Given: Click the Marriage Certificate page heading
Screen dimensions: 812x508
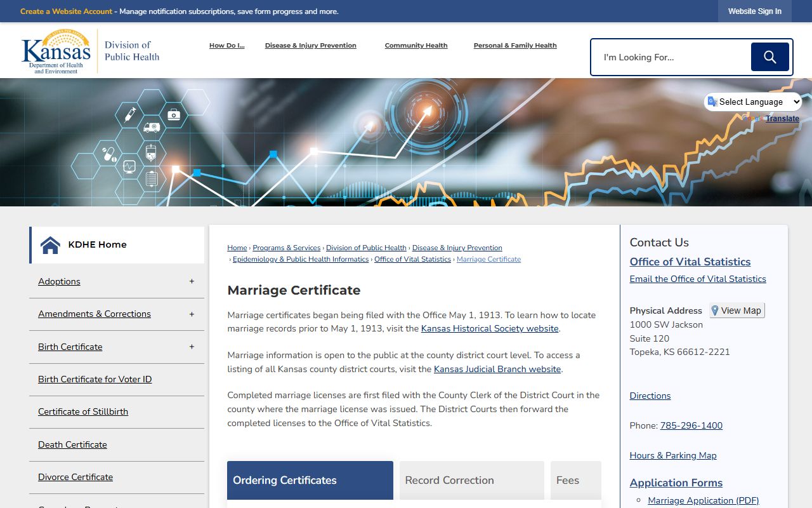Looking at the screenshot, I should point(294,290).
